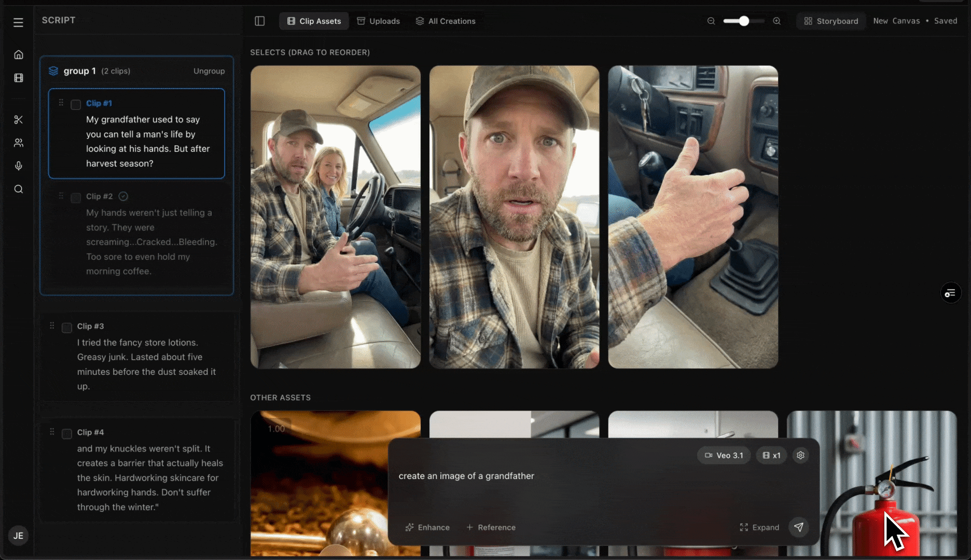Toggle the side panel layout icon
971x560 pixels.
point(260,21)
